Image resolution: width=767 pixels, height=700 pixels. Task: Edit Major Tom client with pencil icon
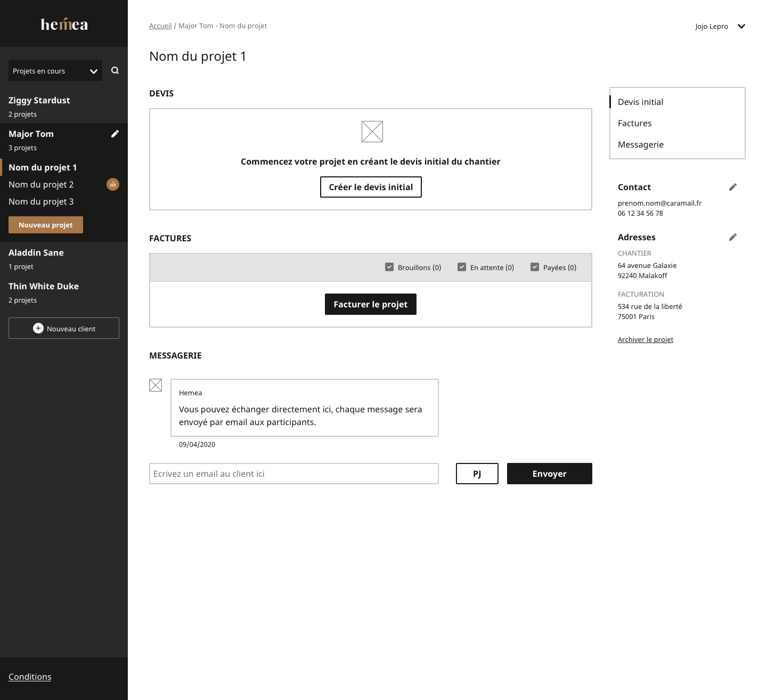(x=115, y=134)
